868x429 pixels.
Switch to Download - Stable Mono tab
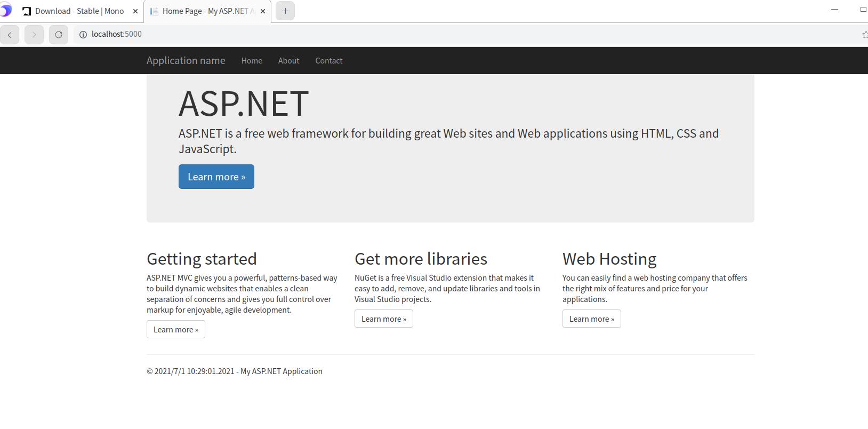coord(79,11)
